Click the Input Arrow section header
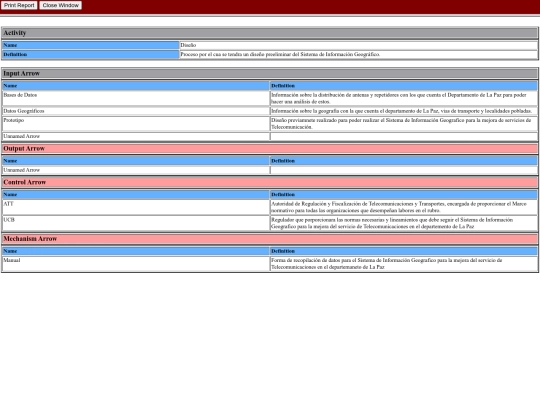This screenshot has width=540, height=405. [270, 73]
